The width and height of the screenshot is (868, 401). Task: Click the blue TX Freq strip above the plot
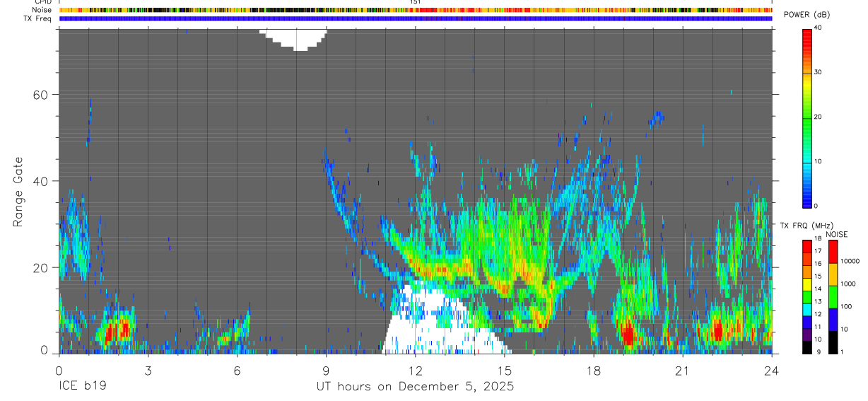[x=416, y=18]
